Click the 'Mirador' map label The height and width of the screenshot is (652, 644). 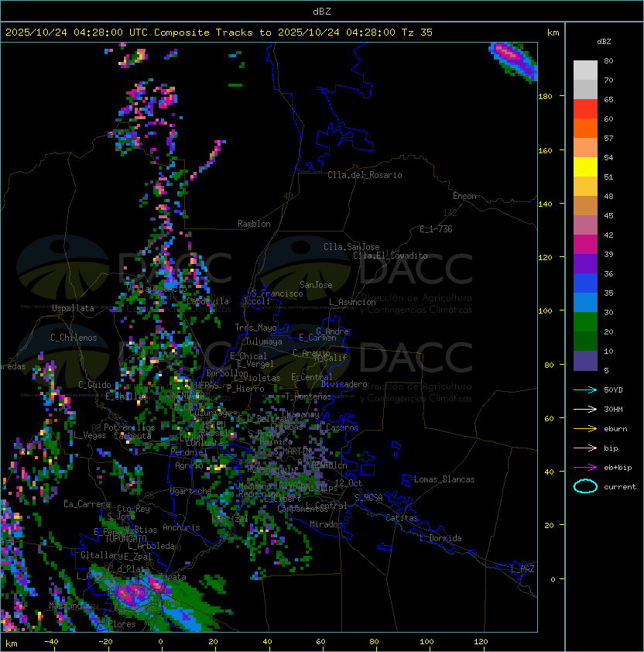click(x=327, y=524)
